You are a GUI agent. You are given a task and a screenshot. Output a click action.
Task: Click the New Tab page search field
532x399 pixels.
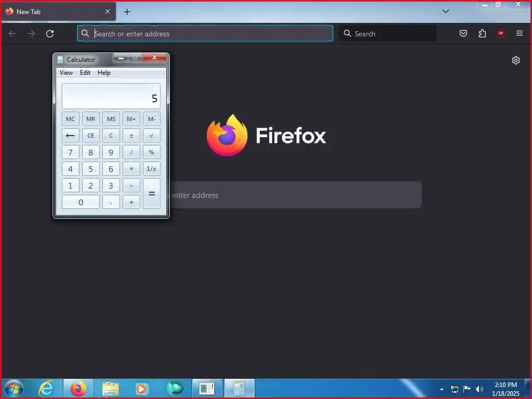pos(295,195)
